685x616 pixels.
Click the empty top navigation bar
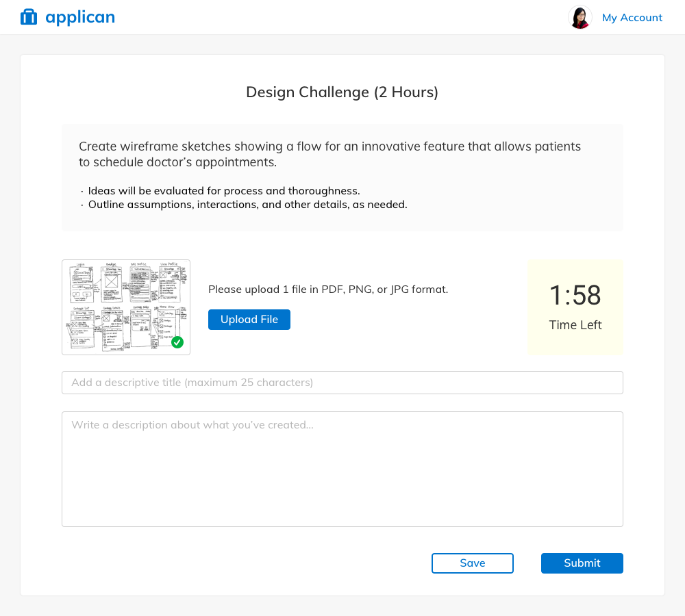coord(342,17)
